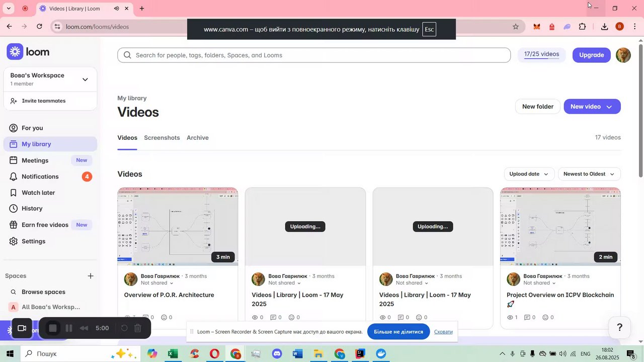This screenshot has height=362, width=644.
Task: Click the New folder button
Action: click(537, 107)
